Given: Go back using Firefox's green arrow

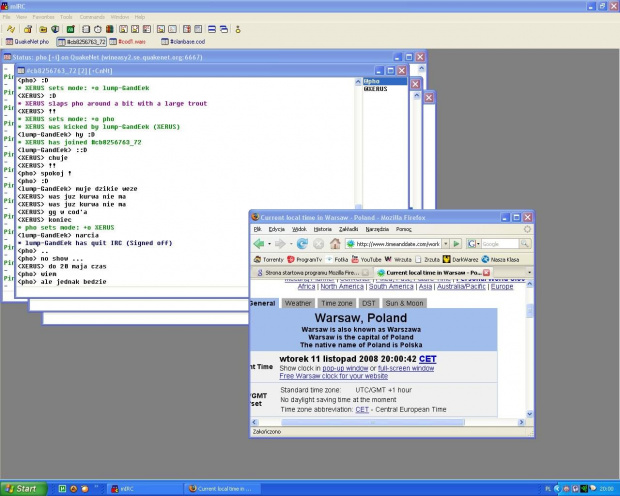Looking at the screenshot, I should [259, 243].
